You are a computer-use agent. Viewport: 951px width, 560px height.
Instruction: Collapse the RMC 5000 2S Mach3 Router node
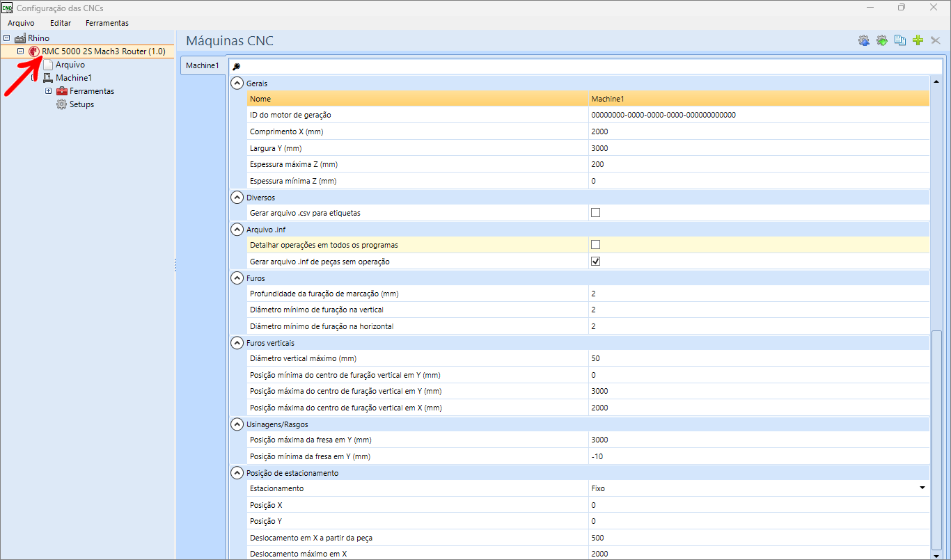(20, 51)
